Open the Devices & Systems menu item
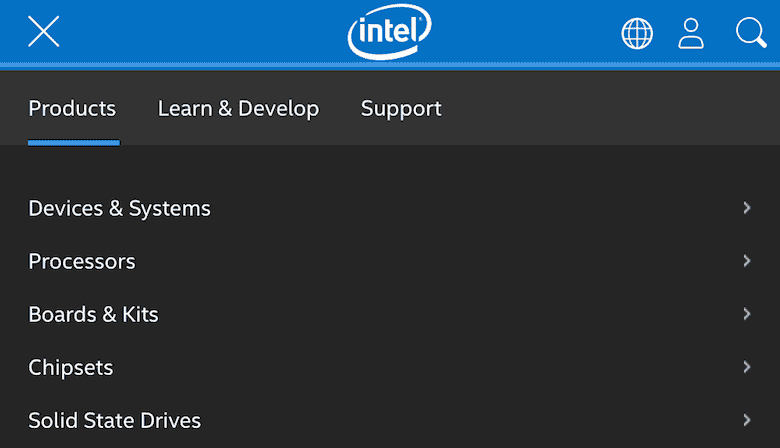 (x=120, y=208)
